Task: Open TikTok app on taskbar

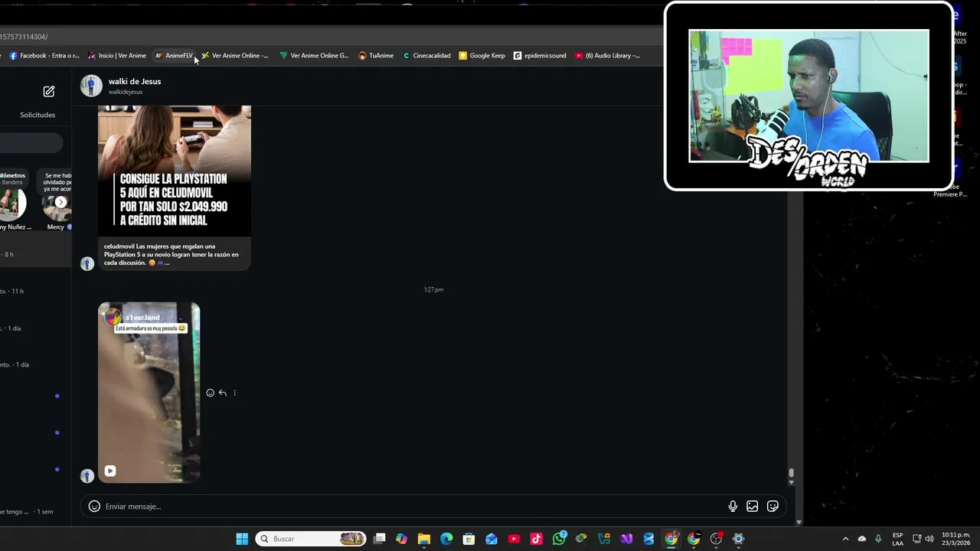Action: click(x=536, y=539)
